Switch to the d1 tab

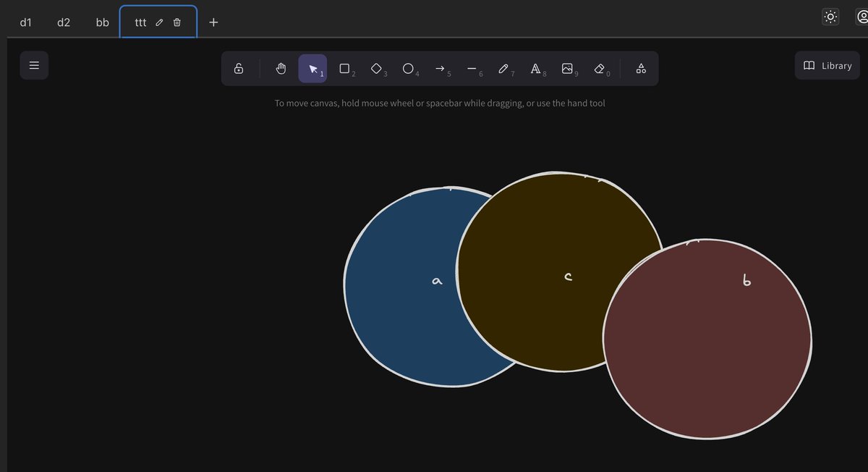[x=26, y=22]
